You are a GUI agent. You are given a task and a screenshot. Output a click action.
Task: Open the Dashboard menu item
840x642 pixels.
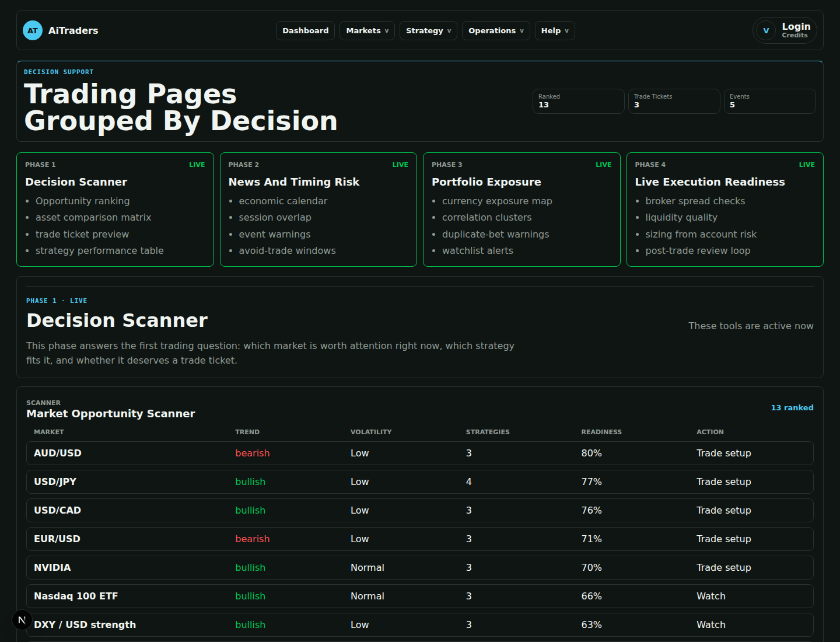click(305, 30)
